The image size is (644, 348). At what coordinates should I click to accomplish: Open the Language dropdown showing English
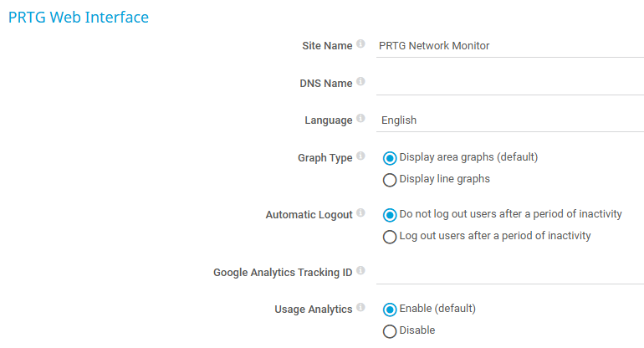(x=510, y=120)
